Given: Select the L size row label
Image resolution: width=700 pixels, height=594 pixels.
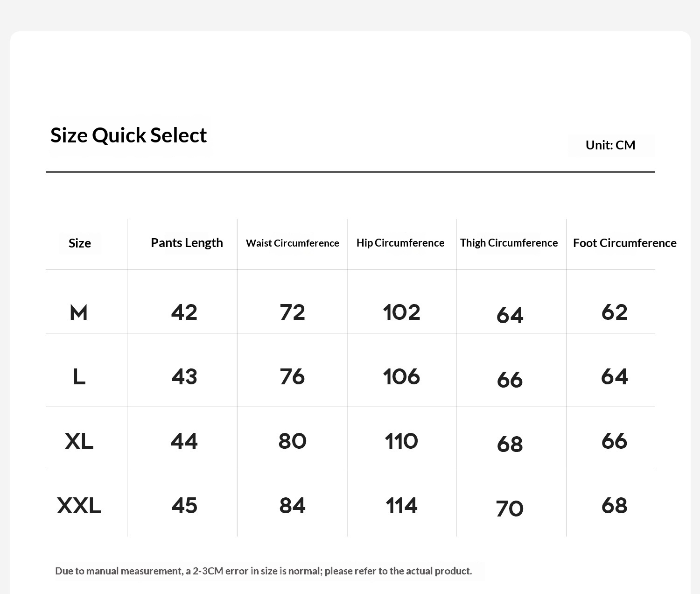Looking at the screenshot, I should point(79,376).
